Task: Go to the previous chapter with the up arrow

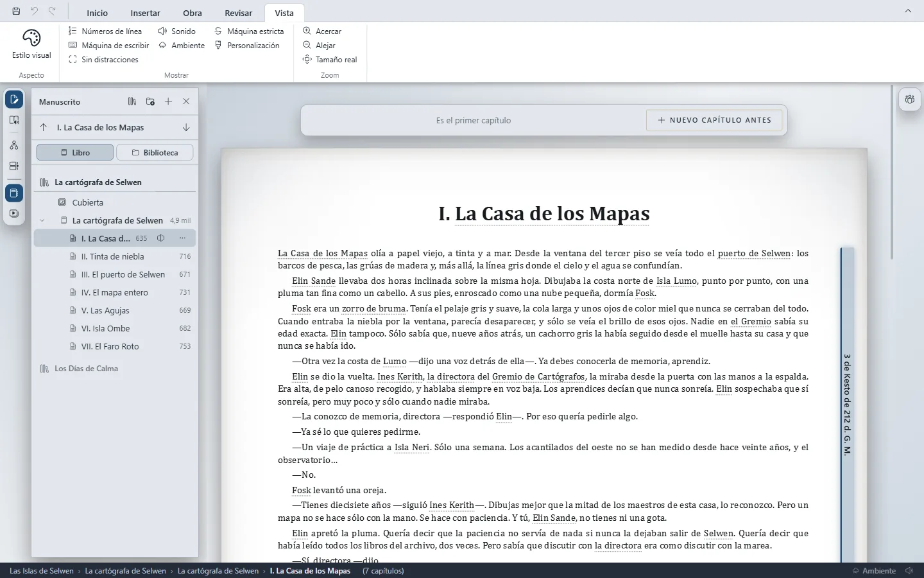Action: click(44, 127)
